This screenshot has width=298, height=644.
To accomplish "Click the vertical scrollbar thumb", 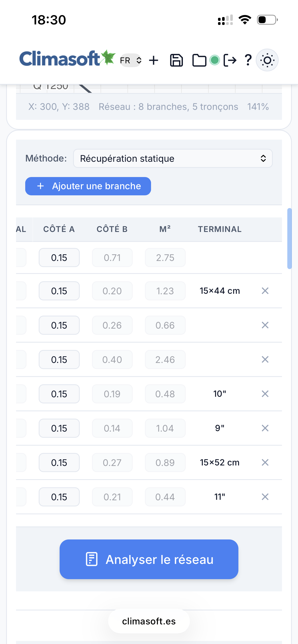I will tap(289, 238).
